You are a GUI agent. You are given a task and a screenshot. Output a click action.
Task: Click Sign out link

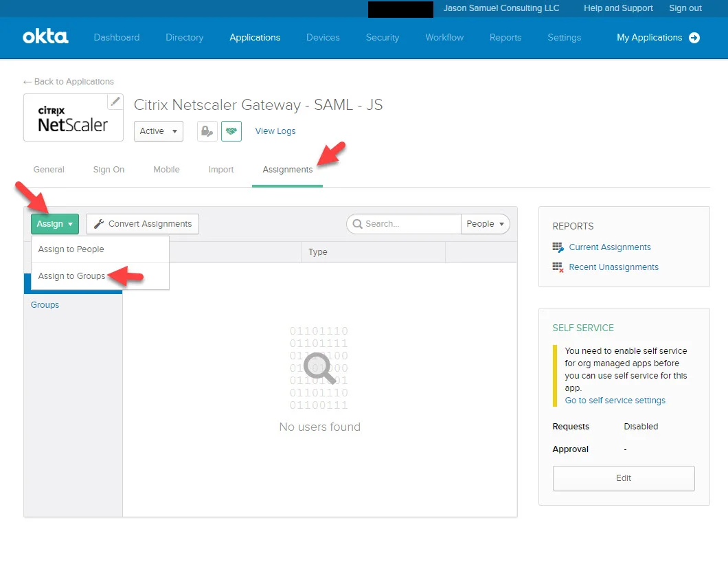pos(685,8)
